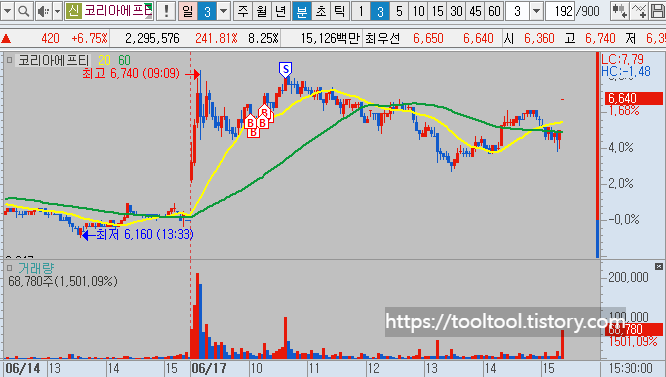Click the 15:30:00 time label
This screenshot has height=377, width=666.
(631, 368)
